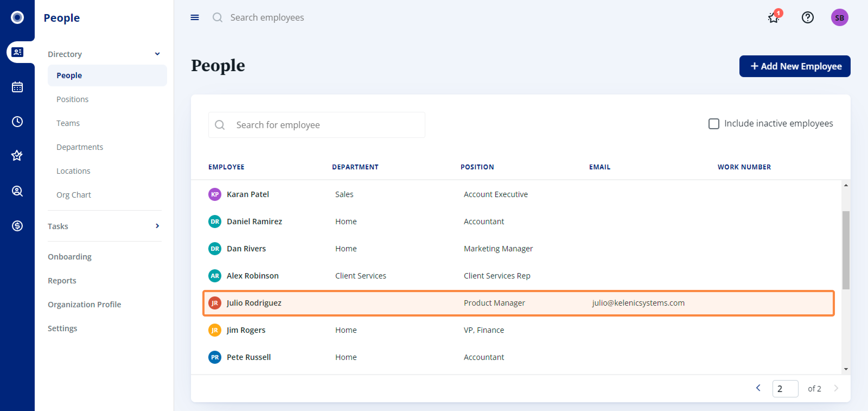Expand the Tasks section chevron
Image resolution: width=868 pixels, height=411 pixels.
pyautogui.click(x=157, y=226)
